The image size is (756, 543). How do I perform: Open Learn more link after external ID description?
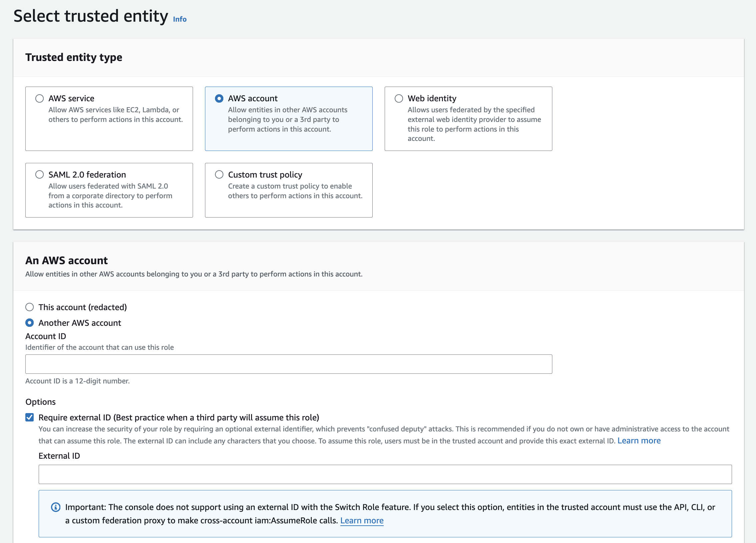(x=639, y=441)
